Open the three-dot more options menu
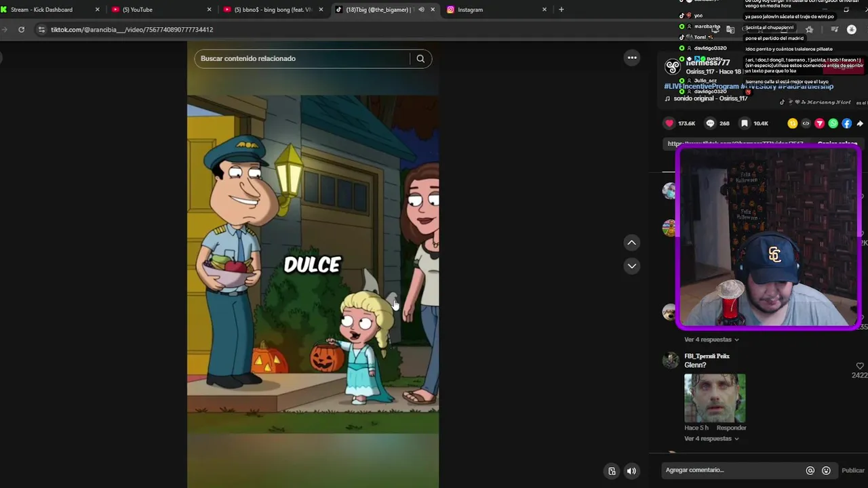Viewport: 868px width, 488px height. tap(632, 58)
